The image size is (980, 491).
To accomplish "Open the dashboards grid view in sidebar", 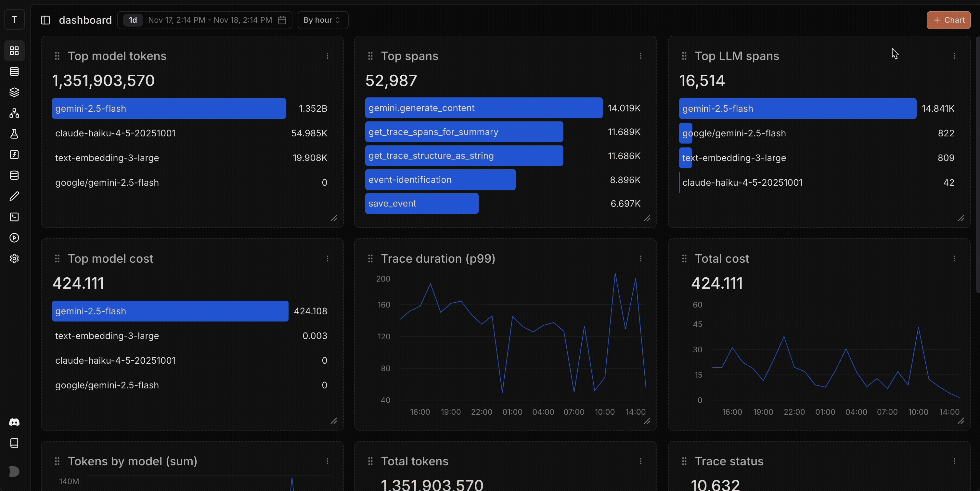I will coord(14,51).
